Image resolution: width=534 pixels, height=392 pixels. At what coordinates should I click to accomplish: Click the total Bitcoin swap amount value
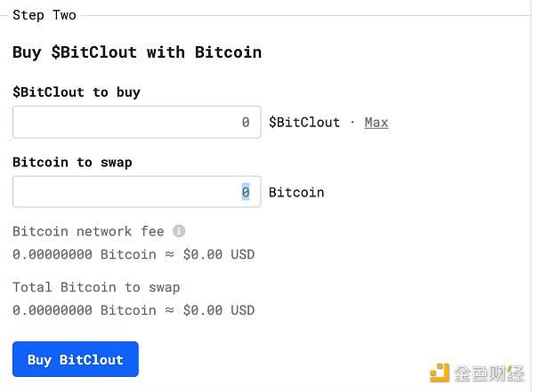pyautogui.click(x=133, y=310)
